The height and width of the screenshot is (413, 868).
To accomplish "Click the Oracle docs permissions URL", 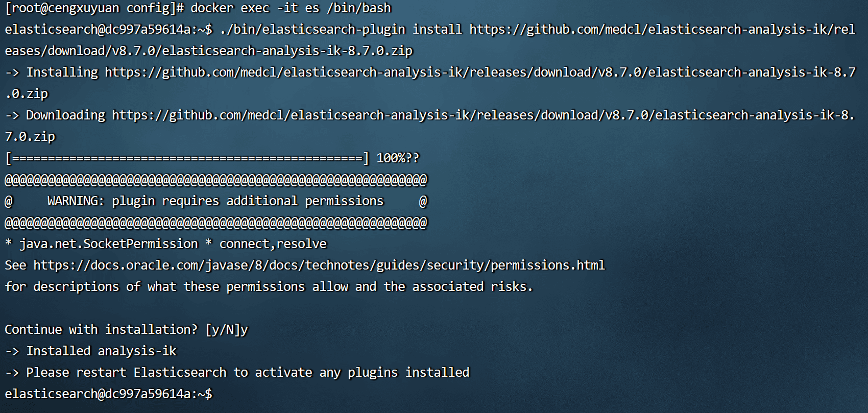I will tap(319, 265).
